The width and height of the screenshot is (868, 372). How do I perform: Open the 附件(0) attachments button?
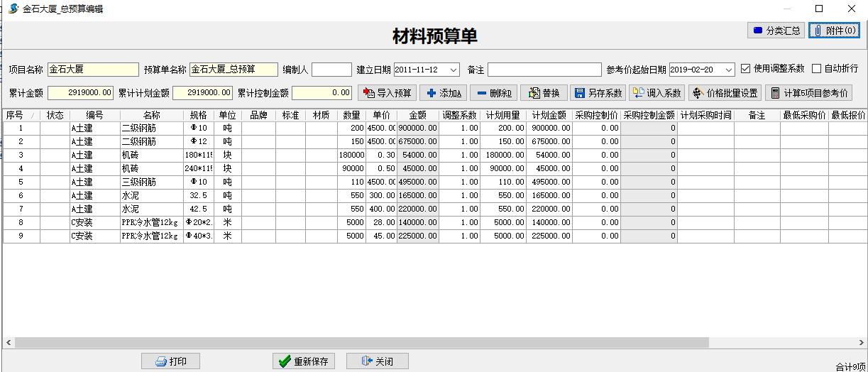(x=834, y=31)
